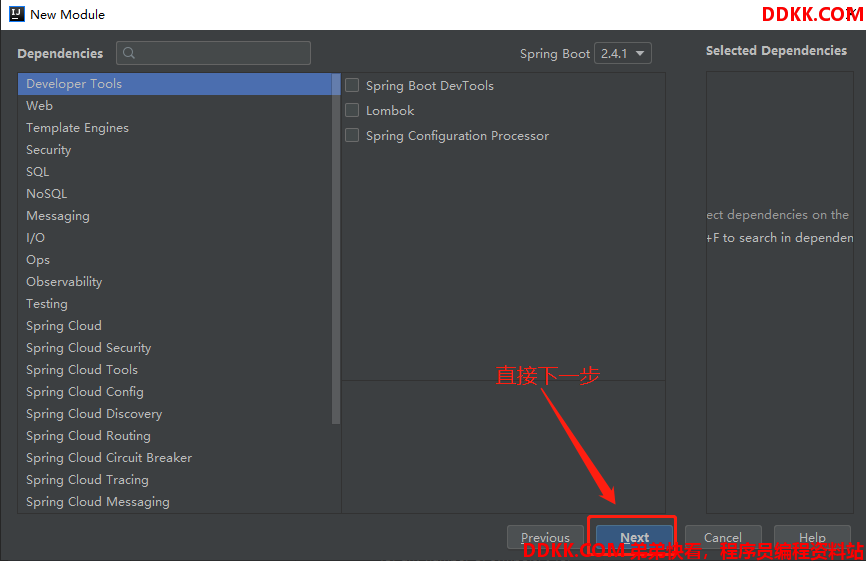Click the search magnifier icon in Dependencies field
Viewport: 866px width, 561px height.
click(129, 53)
